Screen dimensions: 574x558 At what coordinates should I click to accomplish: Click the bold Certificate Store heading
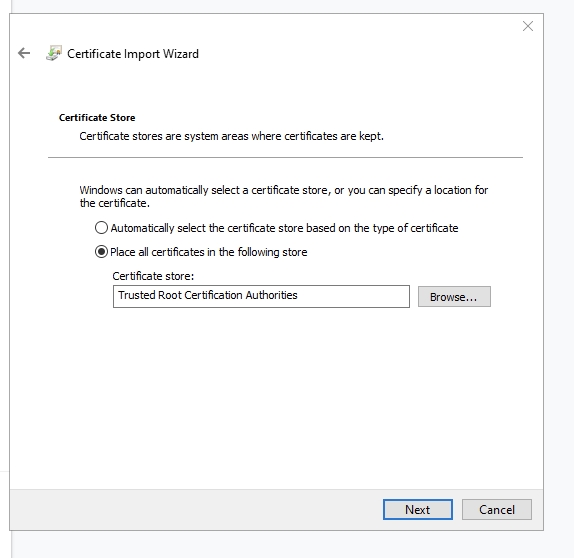pos(97,118)
